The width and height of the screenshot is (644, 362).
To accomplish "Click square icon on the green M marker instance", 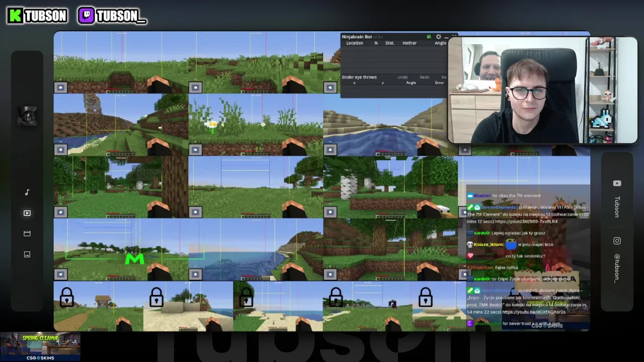I will click(60, 274).
